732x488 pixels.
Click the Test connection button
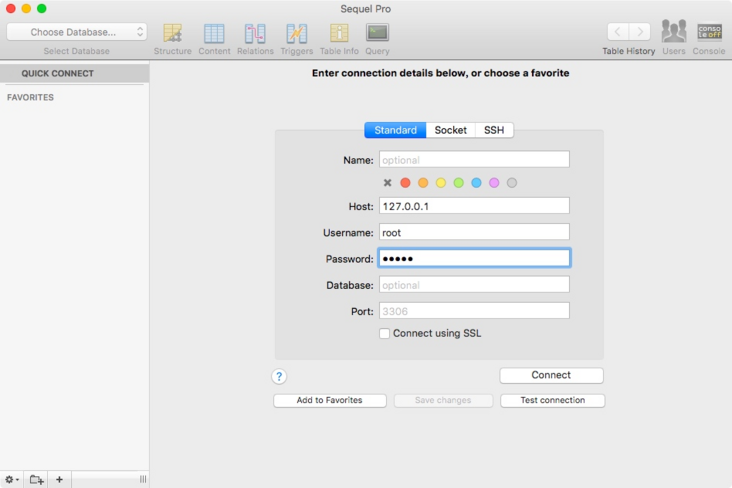(553, 400)
